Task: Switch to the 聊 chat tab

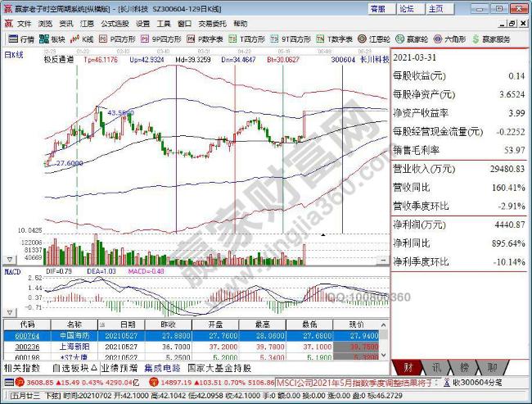Action: click(x=492, y=367)
